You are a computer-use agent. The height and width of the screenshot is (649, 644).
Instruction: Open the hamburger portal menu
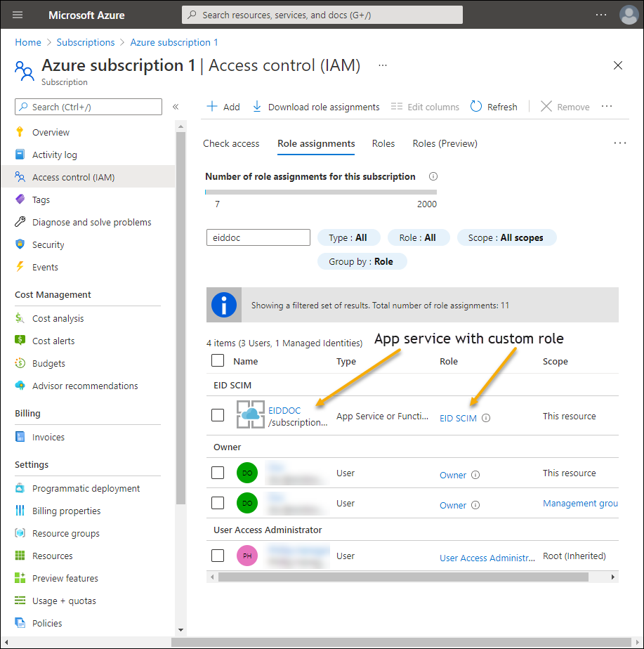tap(18, 15)
